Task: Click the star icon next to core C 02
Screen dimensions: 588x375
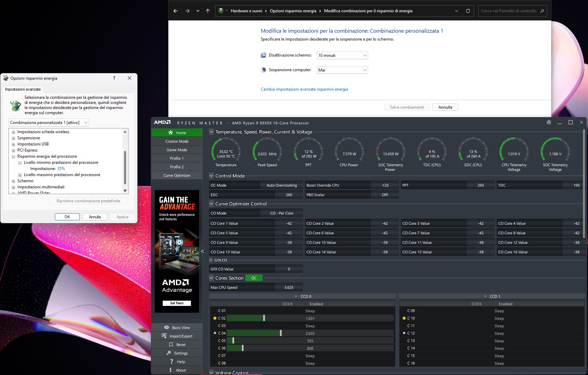Action: (x=215, y=318)
